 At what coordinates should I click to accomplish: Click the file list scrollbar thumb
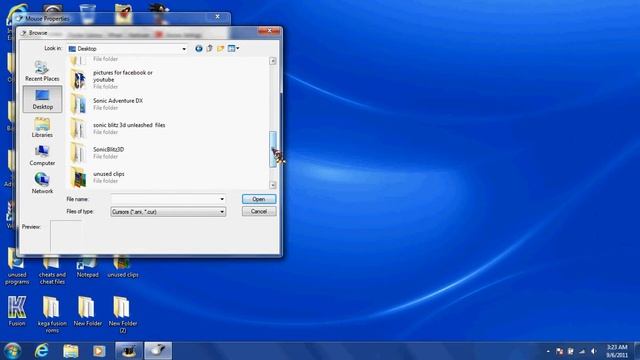coord(273,149)
